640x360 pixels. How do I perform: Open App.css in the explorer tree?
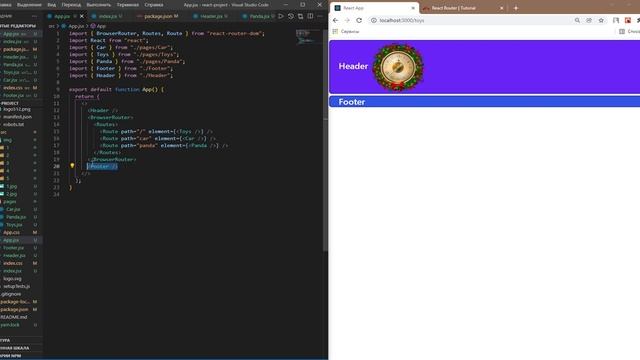tap(11, 232)
